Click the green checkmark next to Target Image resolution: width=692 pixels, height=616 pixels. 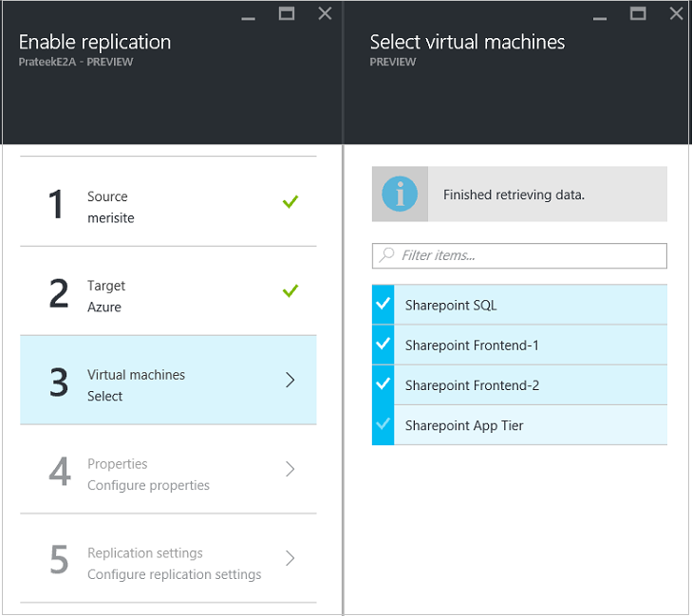(290, 290)
